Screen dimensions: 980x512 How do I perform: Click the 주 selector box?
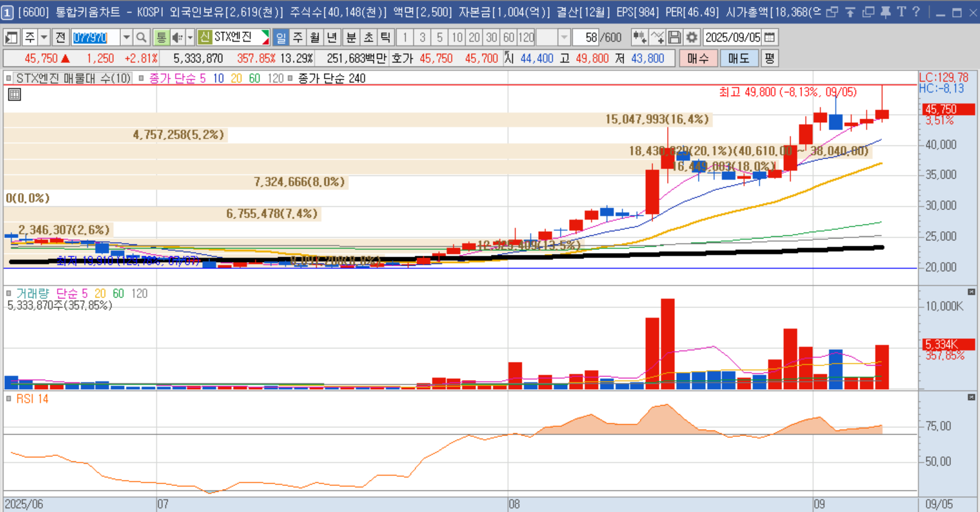tap(30, 38)
